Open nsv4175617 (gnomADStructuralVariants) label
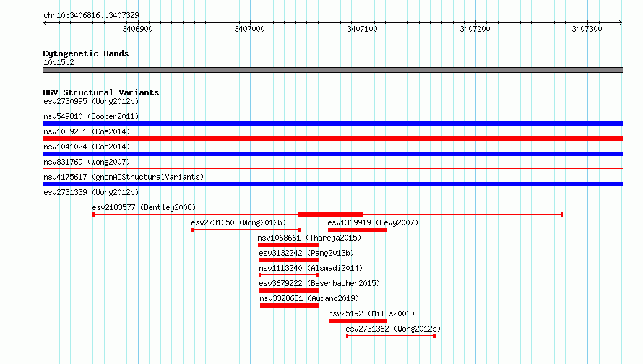The height and width of the screenshot is (364, 643). click(124, 177)
